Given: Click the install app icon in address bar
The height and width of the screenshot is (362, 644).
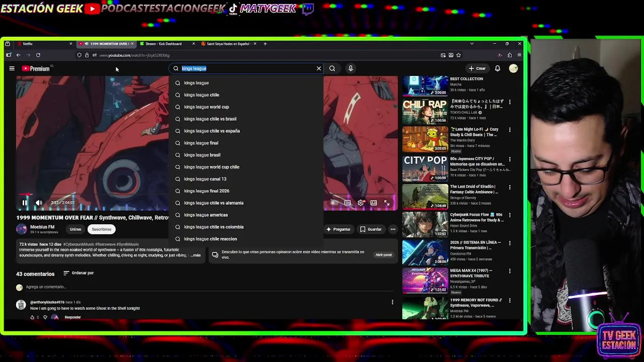Looking at the screenshot, I should coord(451,55).
